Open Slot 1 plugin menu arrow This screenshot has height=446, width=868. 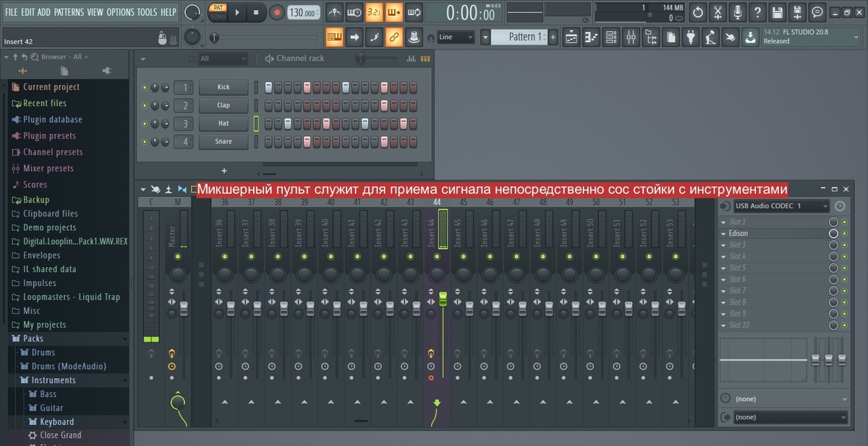[723, 222]
